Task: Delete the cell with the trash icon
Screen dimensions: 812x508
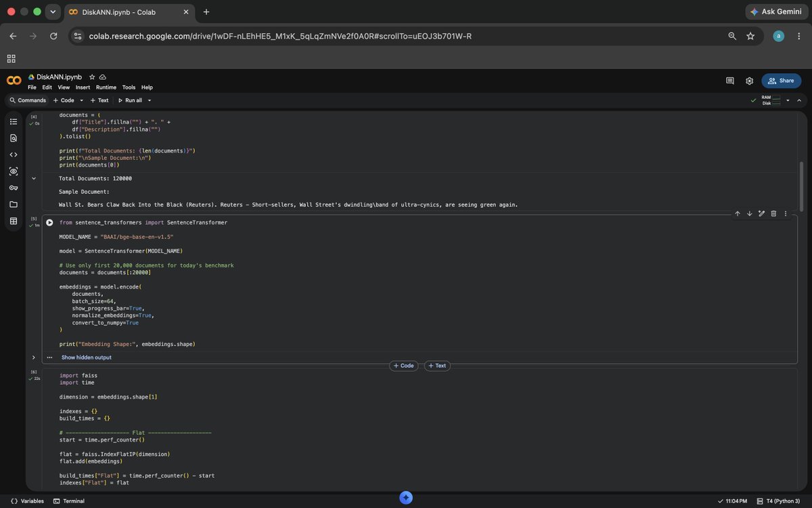Action: pyautogui.click(x=773, y=213)
